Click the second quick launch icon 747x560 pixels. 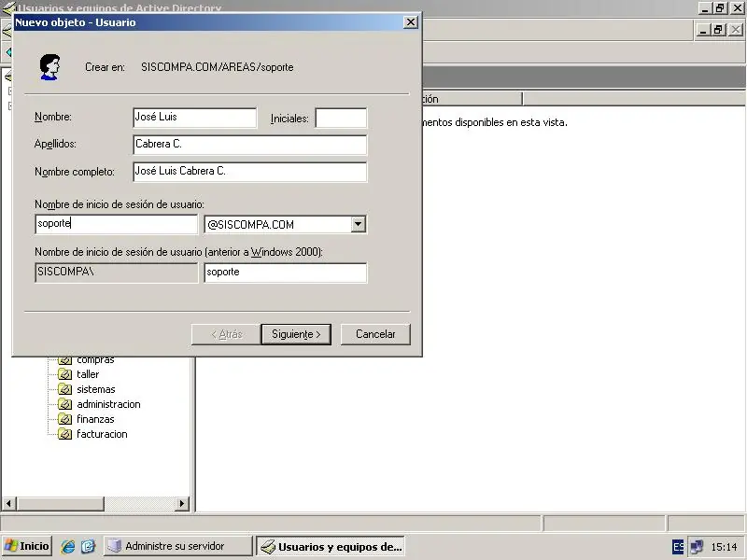tap(88, 546)
